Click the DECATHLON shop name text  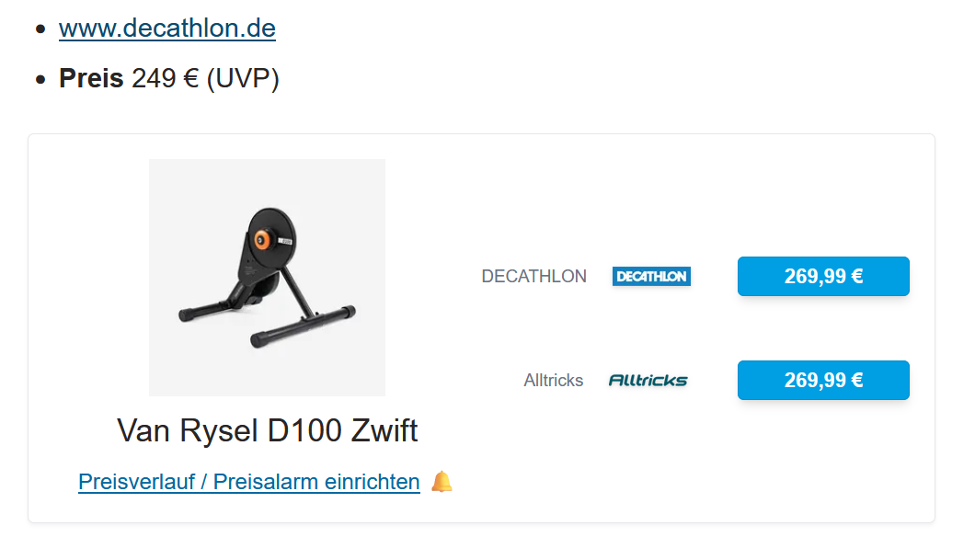533,276
